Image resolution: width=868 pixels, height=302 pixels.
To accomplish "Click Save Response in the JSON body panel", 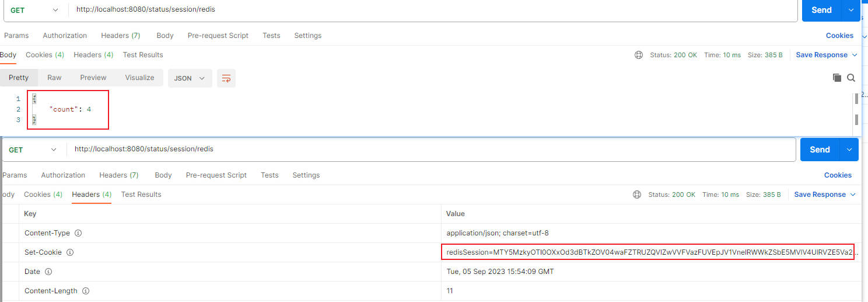I will [x=821, y=55].
